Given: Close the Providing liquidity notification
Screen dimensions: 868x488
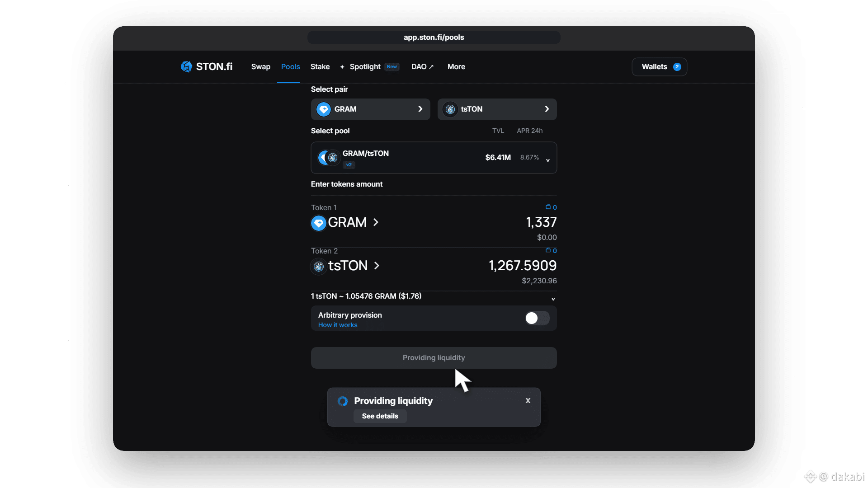Looking at the screenshot, I should [x=528, y=401].
